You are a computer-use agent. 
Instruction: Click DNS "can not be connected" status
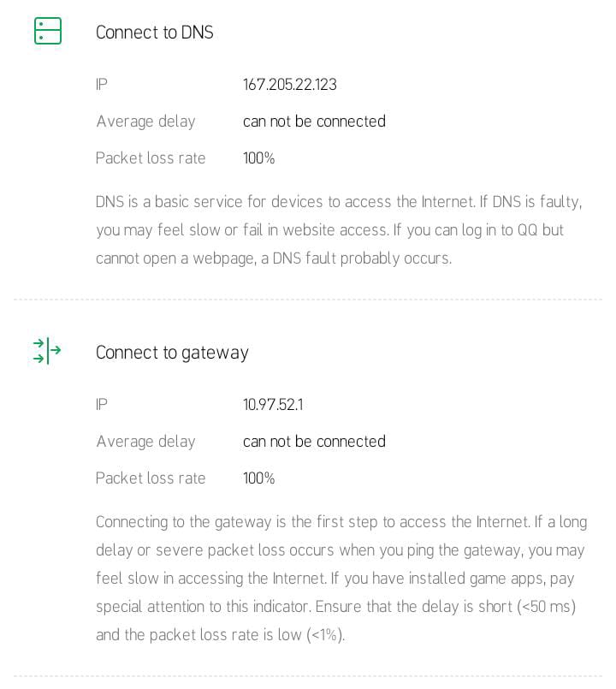[314, 122]
